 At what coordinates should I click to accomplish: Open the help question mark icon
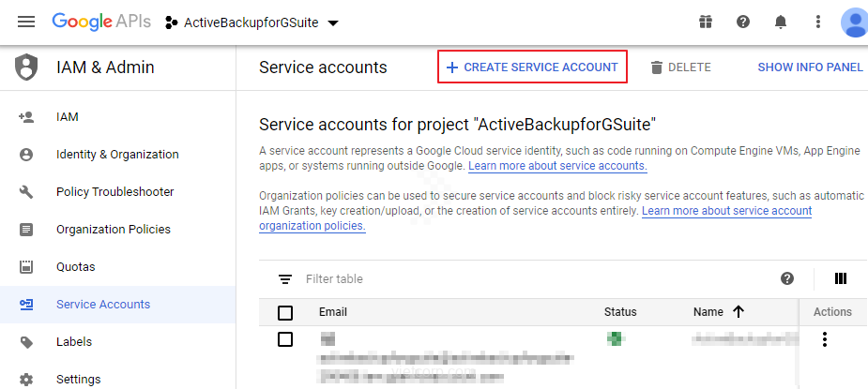(743, 22)
